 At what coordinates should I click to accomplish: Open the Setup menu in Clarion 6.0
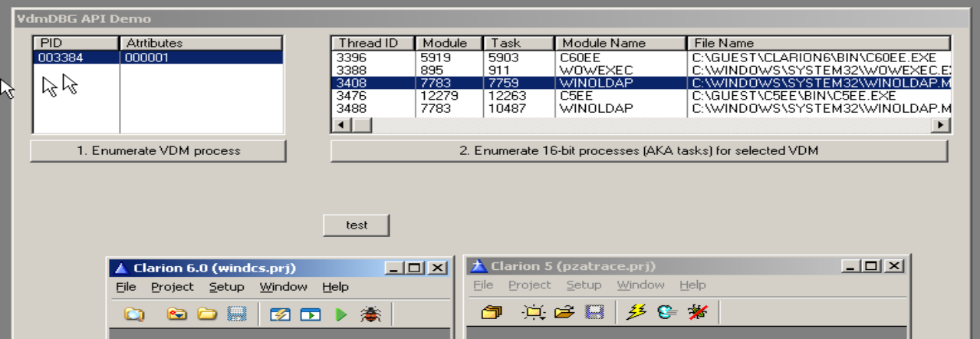[x=226, y=287]
